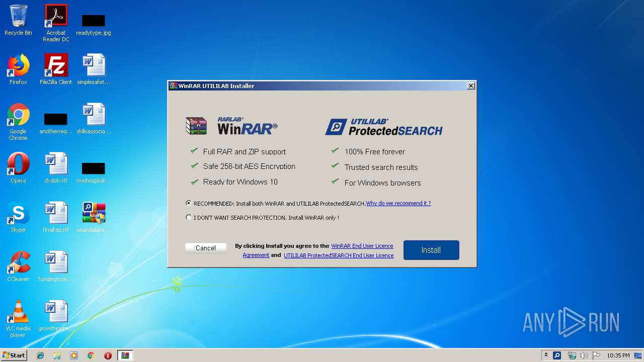Select the twohospital... desktop file
Image resolution: width=644 pixels, height=362 pixels.
[94, 172]
